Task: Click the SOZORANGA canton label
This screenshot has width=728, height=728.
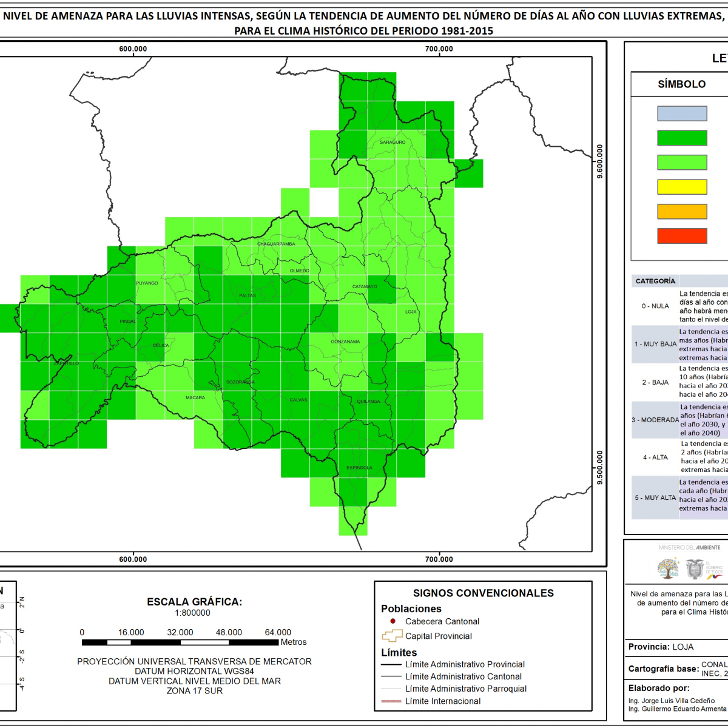Action: (x=240, y=382)
